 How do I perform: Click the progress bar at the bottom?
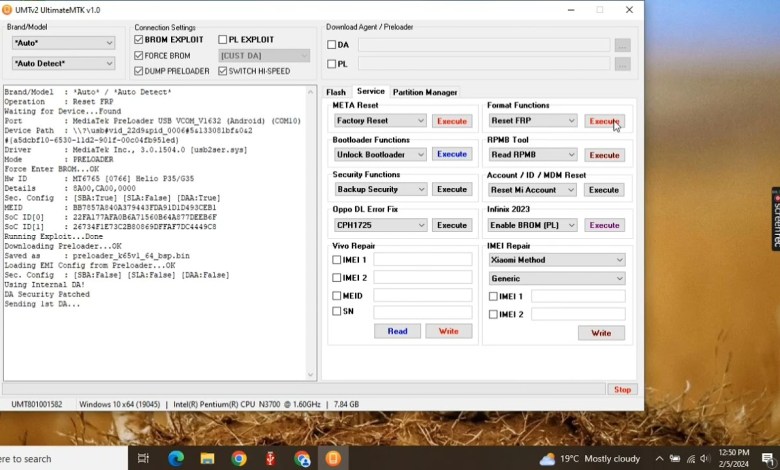coord(304,389)
